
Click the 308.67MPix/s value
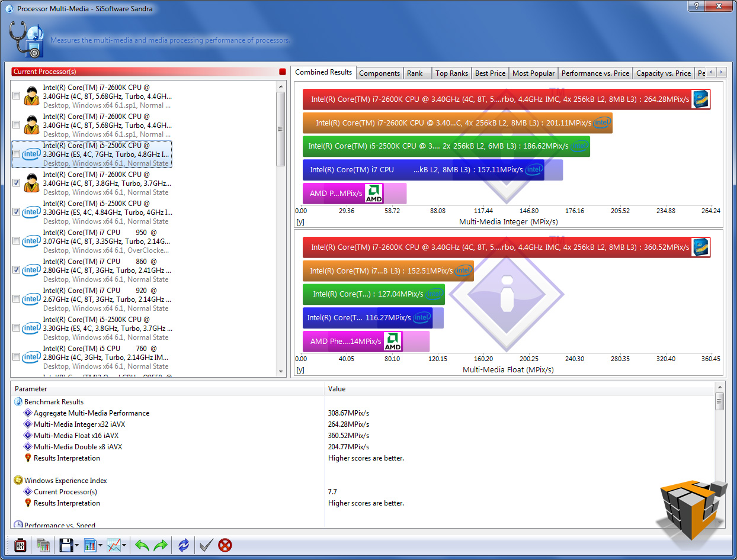coord(348,413)
